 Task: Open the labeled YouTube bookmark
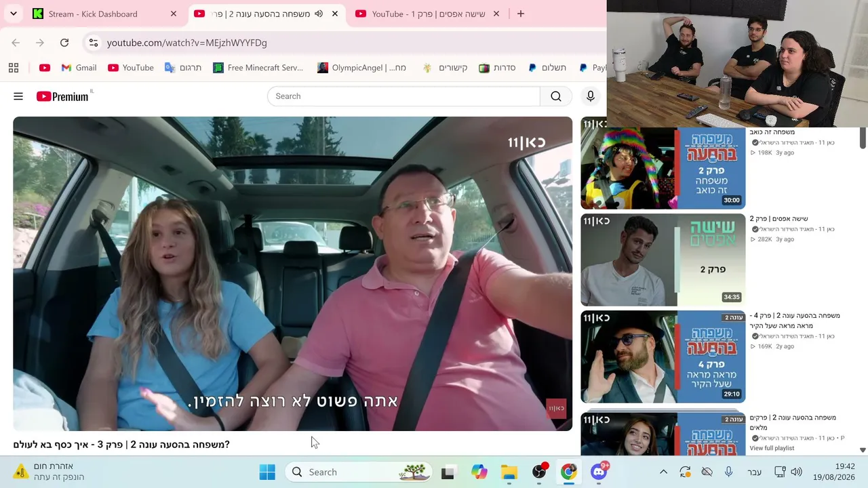(130, 68)
